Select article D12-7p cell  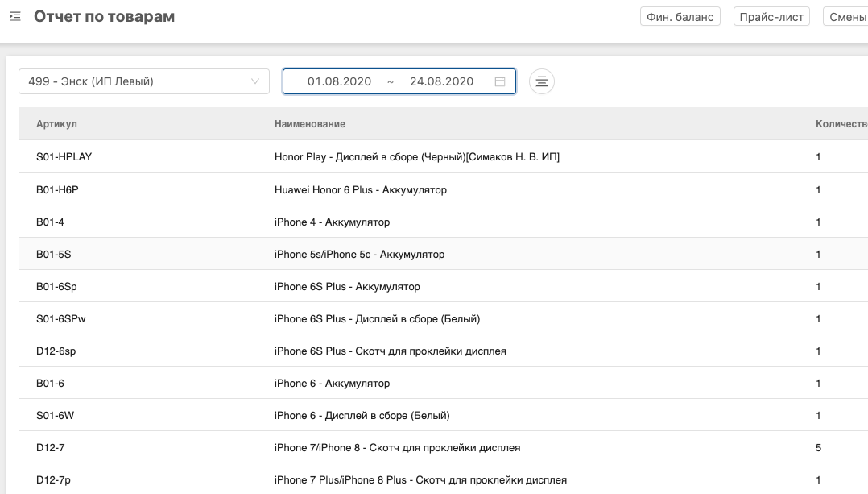click(54, 479)
